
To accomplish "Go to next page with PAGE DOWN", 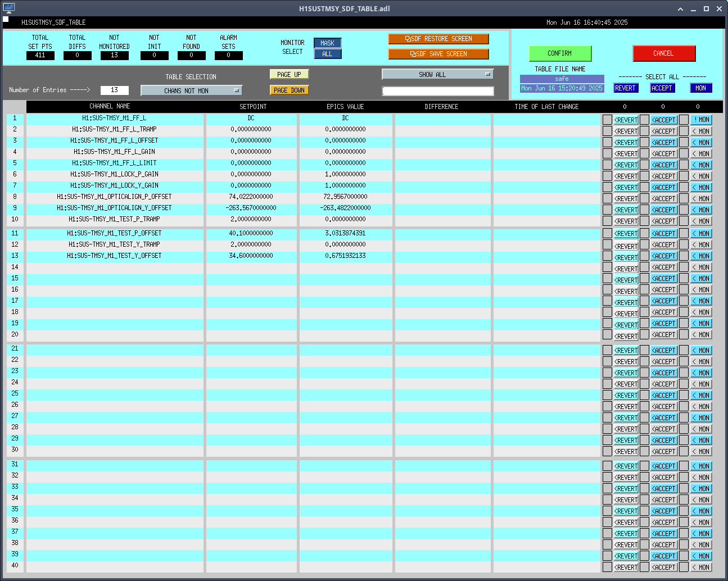I will point(289,90).
